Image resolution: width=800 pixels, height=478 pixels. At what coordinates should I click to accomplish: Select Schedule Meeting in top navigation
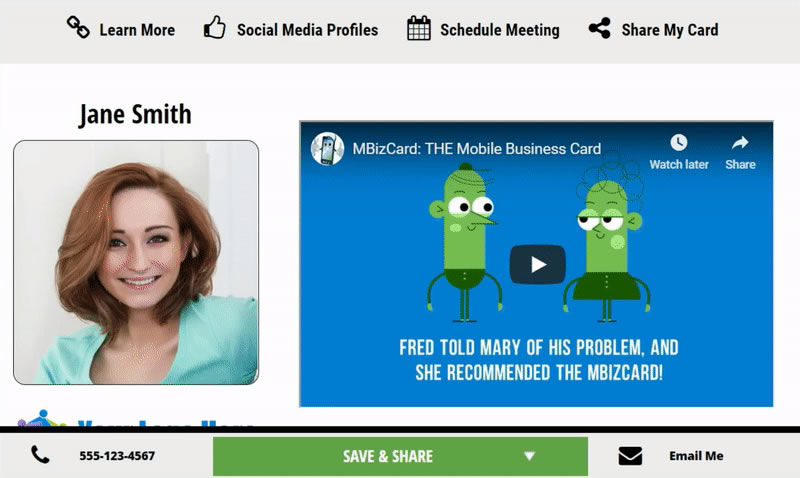500,30
